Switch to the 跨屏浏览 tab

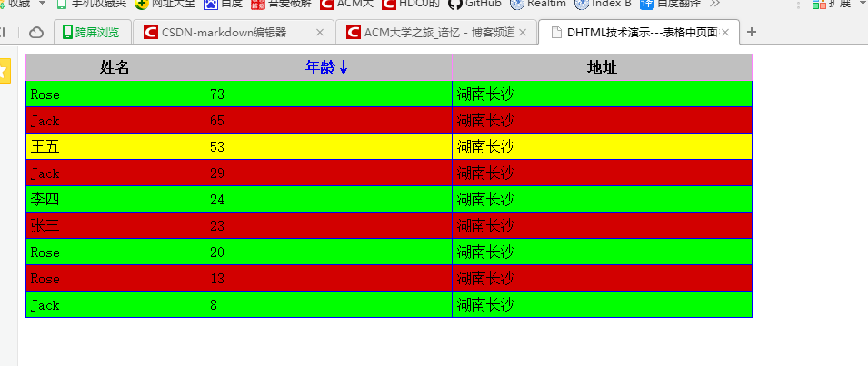pyautogui.click(x=93, y=32)
